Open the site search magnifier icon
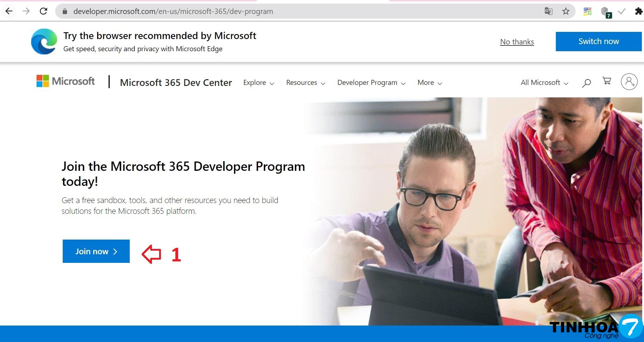 pyautogui.click(x=586, y=83)
